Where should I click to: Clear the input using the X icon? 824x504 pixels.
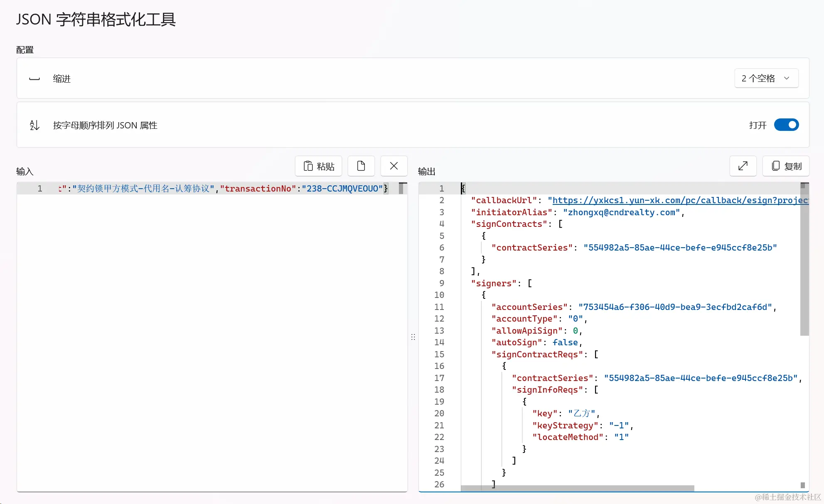pos(394,166)
